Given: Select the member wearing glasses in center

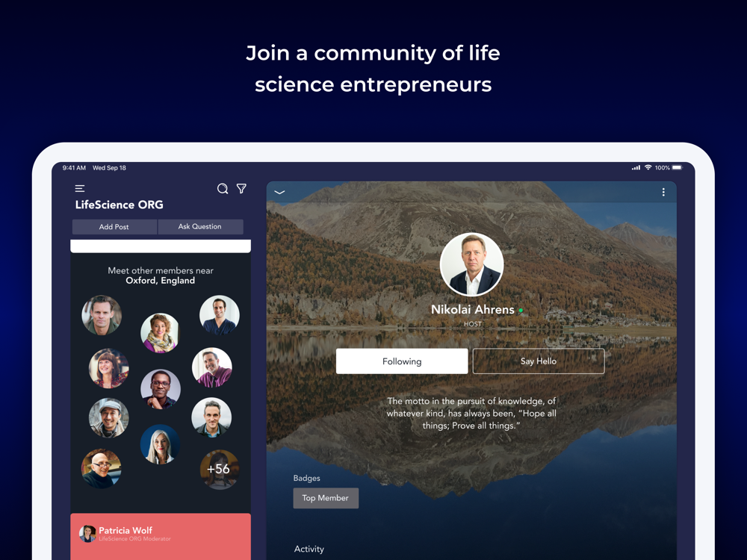Looking at the screenshot, I should click(161, 390).
